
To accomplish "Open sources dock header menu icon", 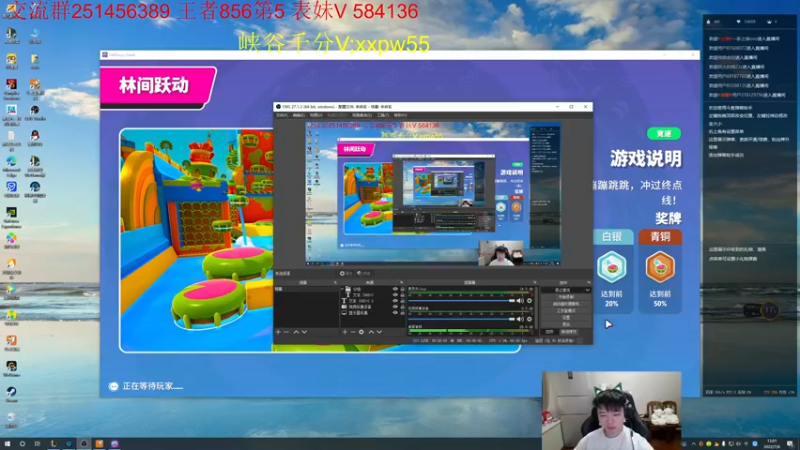I will 402,283.
